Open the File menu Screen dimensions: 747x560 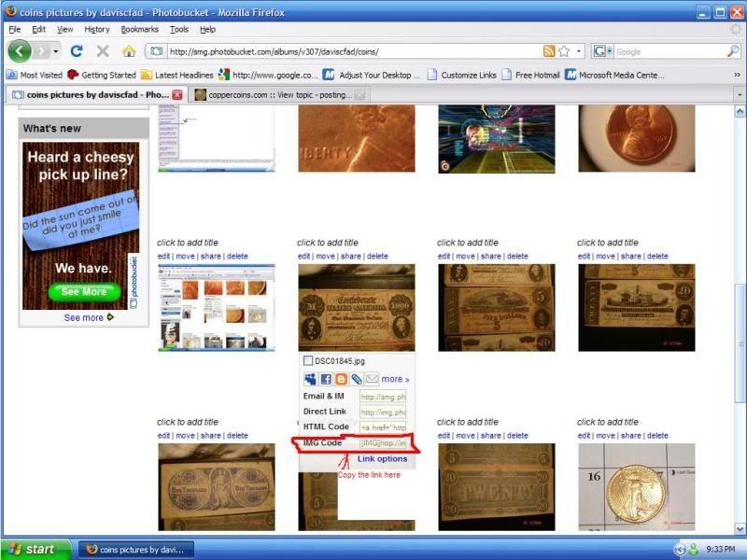point(15,30)
